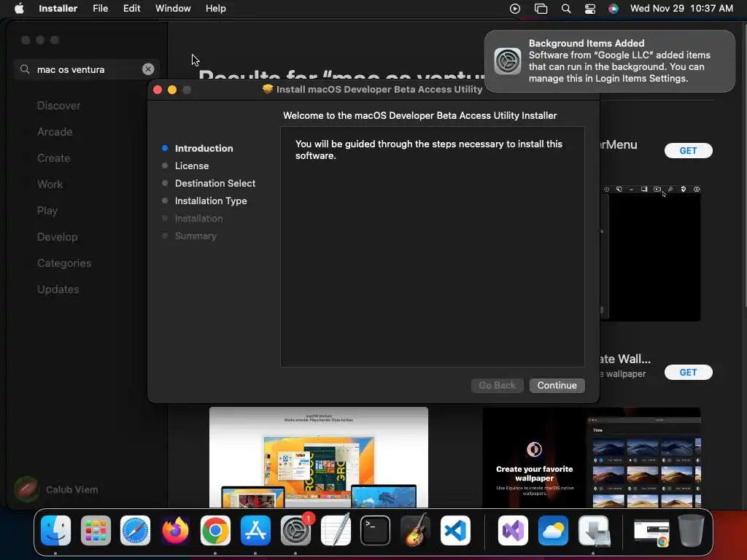Click the System Settings icon in notification
Screen dimensions: 747x560
coord(508,61)
